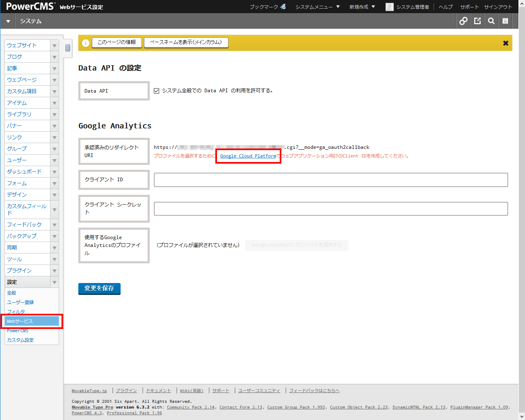Click the PowerCMS logo
Screen dimensions: 525x420
click(x=31, y=7)
